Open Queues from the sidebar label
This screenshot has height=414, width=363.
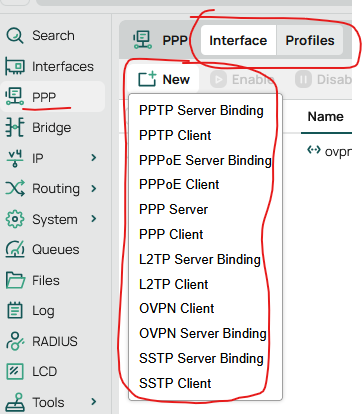pos(56,249)
